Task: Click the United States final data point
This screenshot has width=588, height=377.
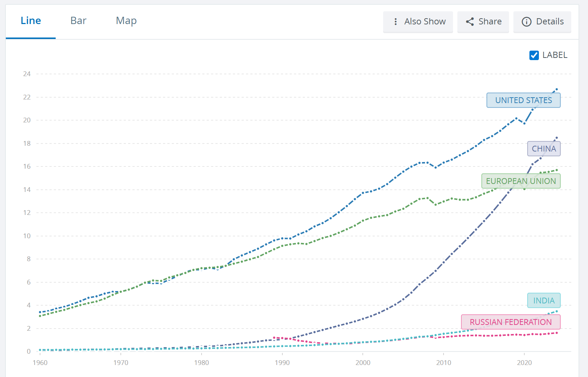Action: [557, 89]
